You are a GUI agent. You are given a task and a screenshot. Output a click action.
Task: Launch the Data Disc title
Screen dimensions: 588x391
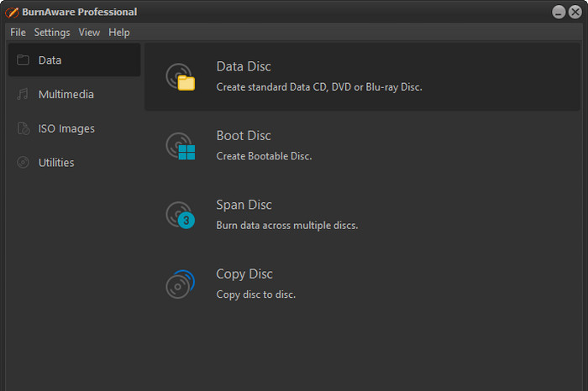click(x=244, y=66)
